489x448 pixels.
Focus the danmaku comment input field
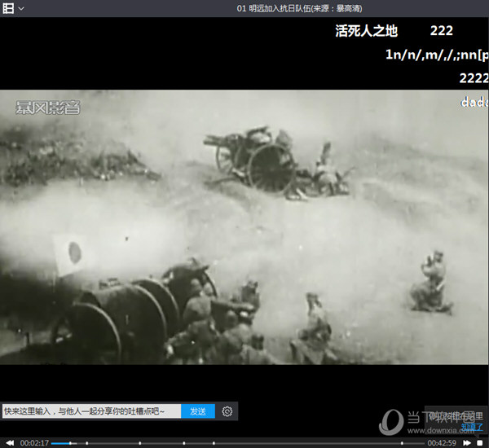(90, 411)
